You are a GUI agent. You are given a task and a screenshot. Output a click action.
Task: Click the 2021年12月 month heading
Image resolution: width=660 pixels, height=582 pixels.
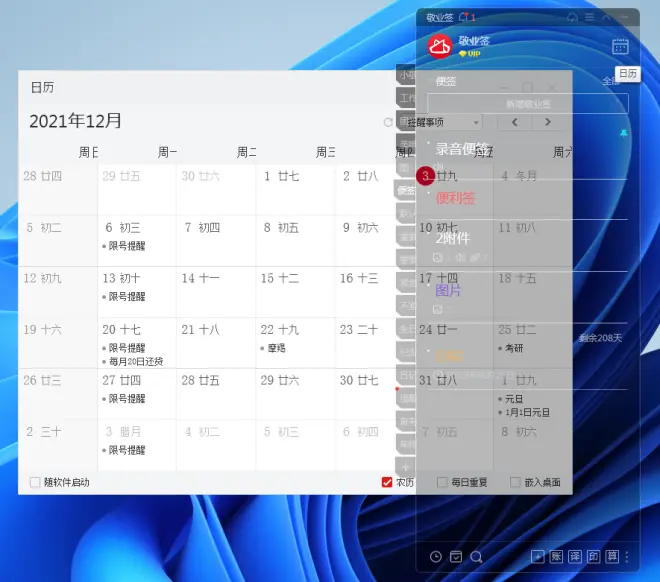75,121
